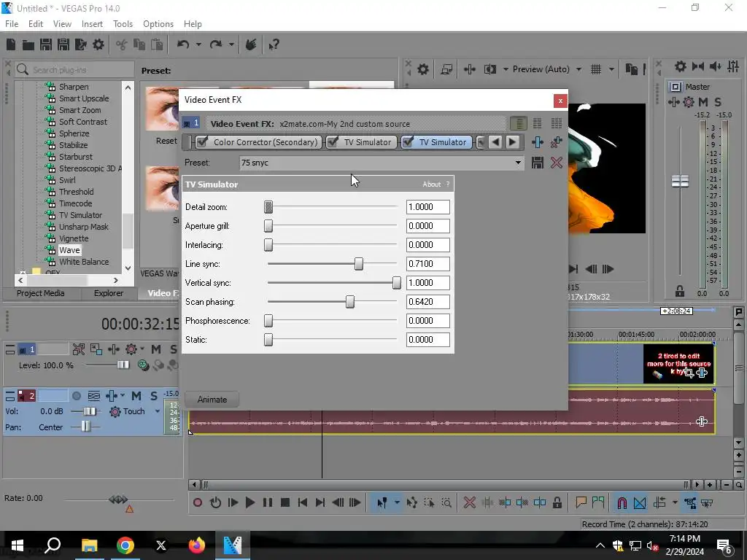Solo audio track 2 with S
Image resolution: width=747 pixels, height=560 pixels.
(154, 396)
